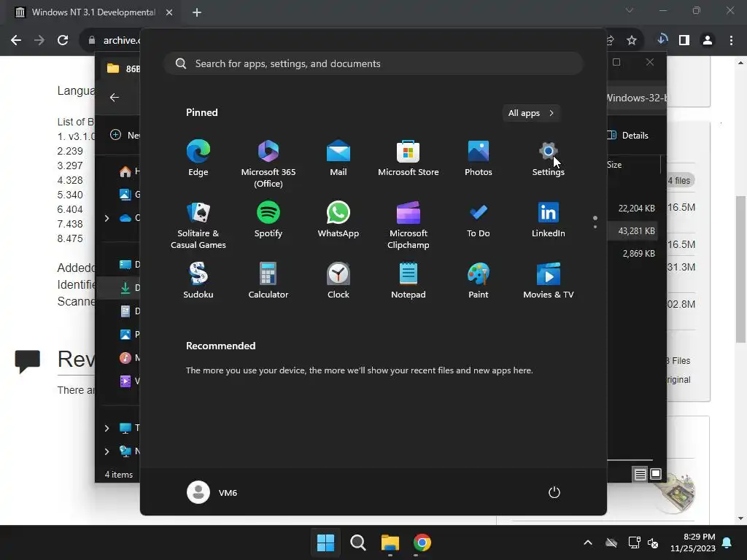Go to next pinned apps page dot
The width and height of the screenshot is (747, 560).
[595, 227]
